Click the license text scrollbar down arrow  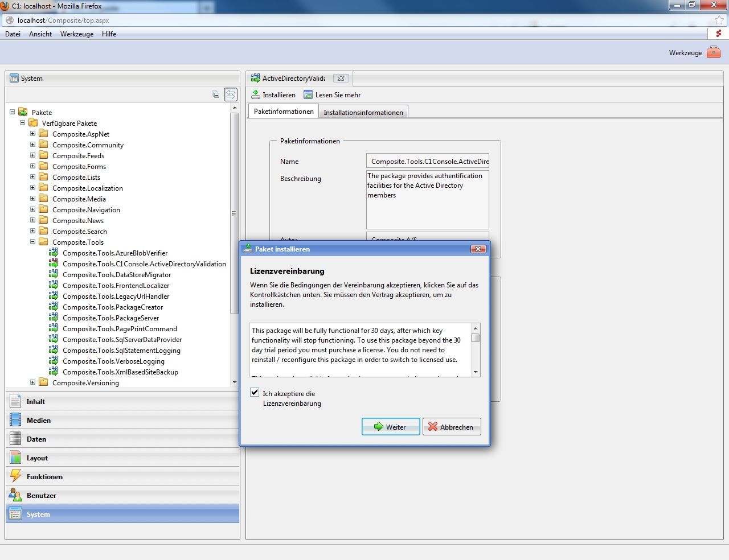pyautogui.click(x=476, y=372)
